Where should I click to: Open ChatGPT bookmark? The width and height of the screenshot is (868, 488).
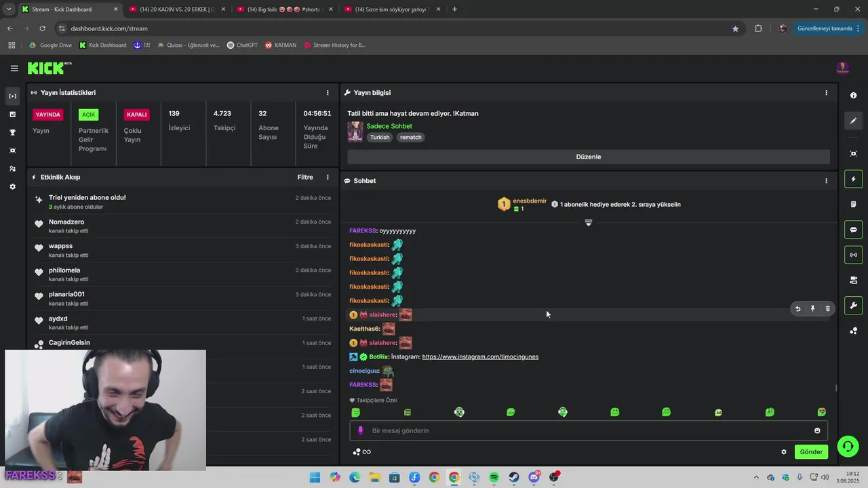242,45
